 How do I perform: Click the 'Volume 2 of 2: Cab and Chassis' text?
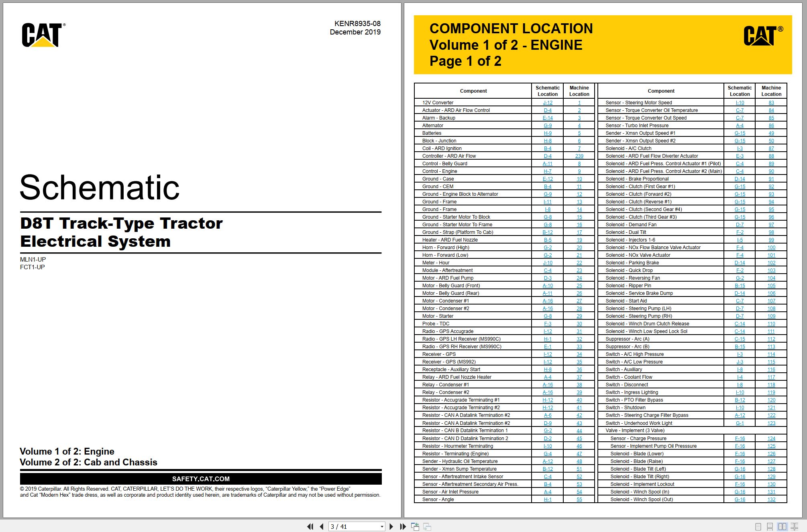click(x=88, y=462)
